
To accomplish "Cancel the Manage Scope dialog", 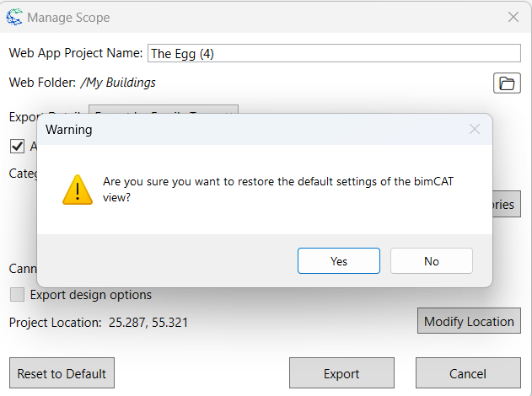I will pos(468,373).
